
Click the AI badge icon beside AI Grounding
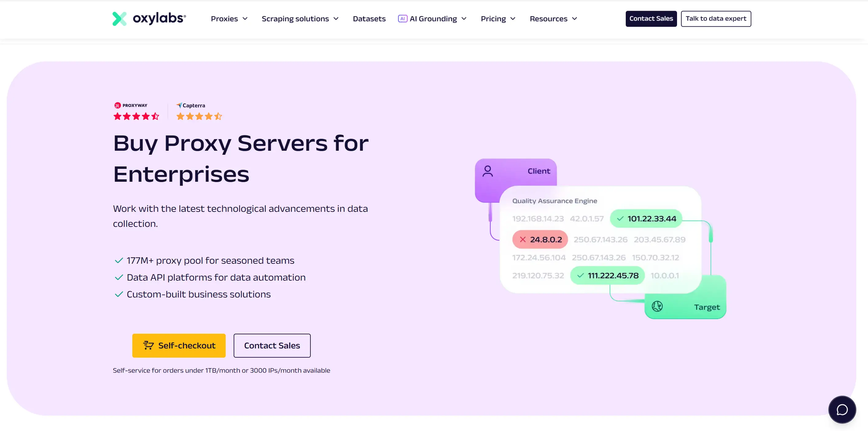click(402, 18)
